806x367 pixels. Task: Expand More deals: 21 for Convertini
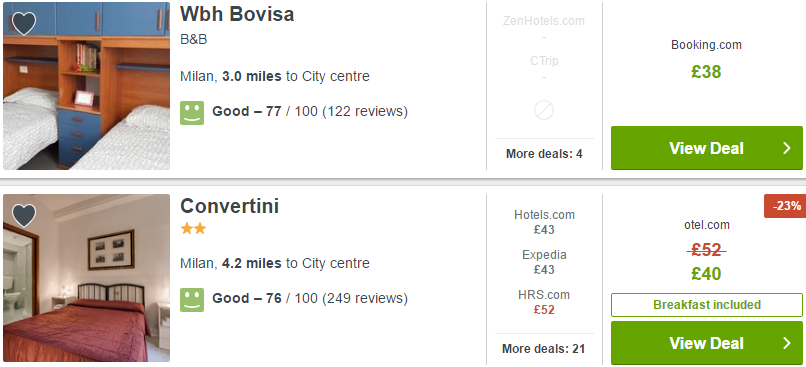pyautogui.click(x=544, y=348)
